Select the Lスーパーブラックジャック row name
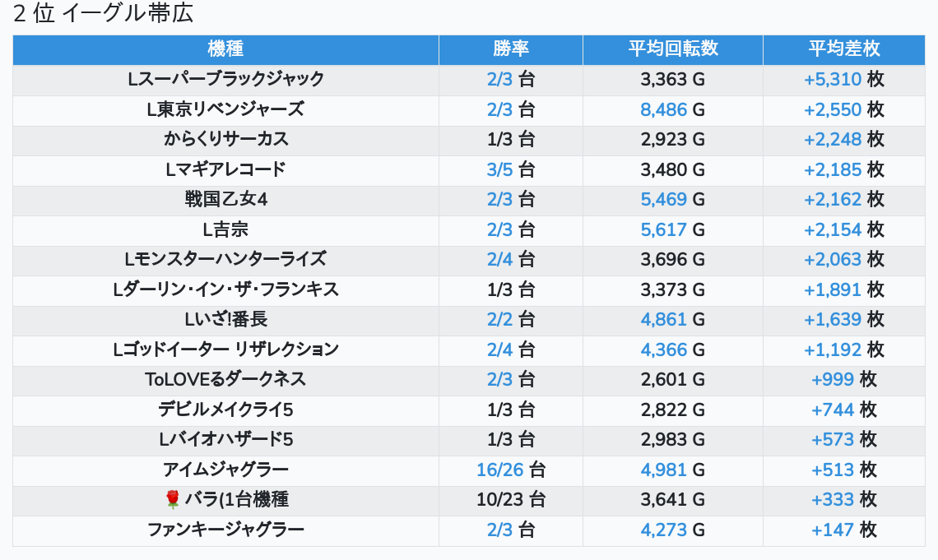The image size is (938, 560). point(225,79)
